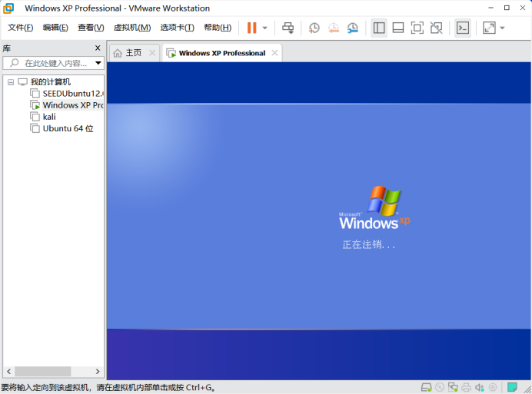Viewport: 532px width, 394px height.
Task: Enter full screen mode icon
Action: coord(417,28)
